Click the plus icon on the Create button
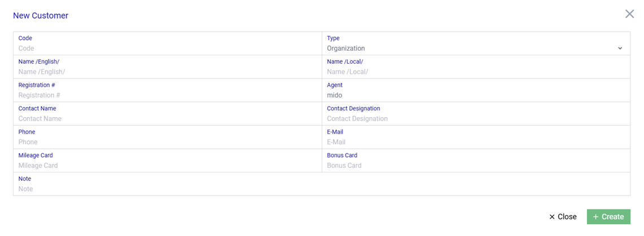The image size is (644, 236). 595,217
